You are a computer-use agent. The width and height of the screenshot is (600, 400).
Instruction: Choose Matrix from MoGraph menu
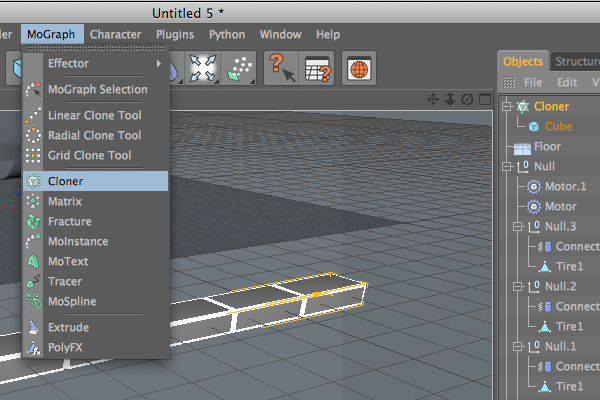[96, 201]
